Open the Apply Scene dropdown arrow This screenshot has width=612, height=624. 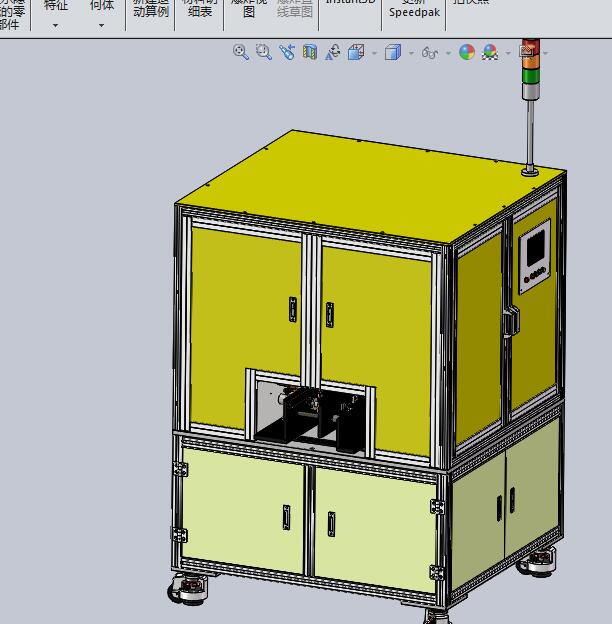(508, 53)
